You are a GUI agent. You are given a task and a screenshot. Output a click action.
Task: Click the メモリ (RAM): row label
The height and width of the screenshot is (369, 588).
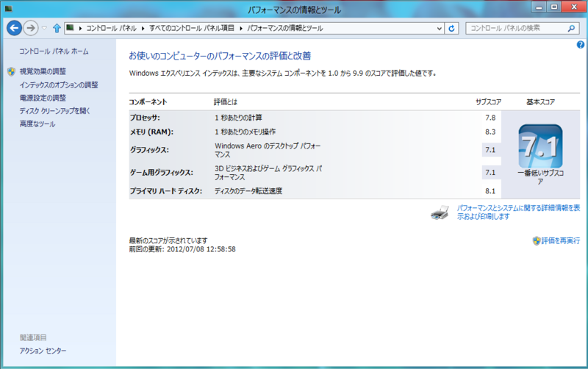pos(151,132)
